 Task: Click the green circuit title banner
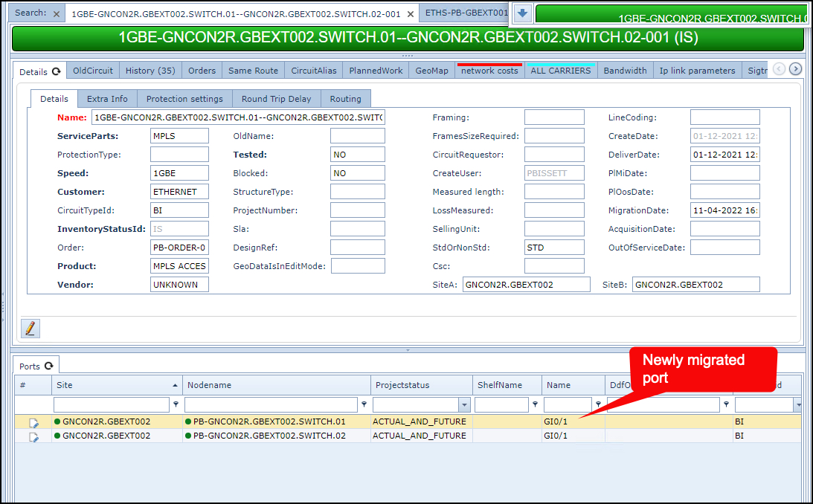pos(407,38)
